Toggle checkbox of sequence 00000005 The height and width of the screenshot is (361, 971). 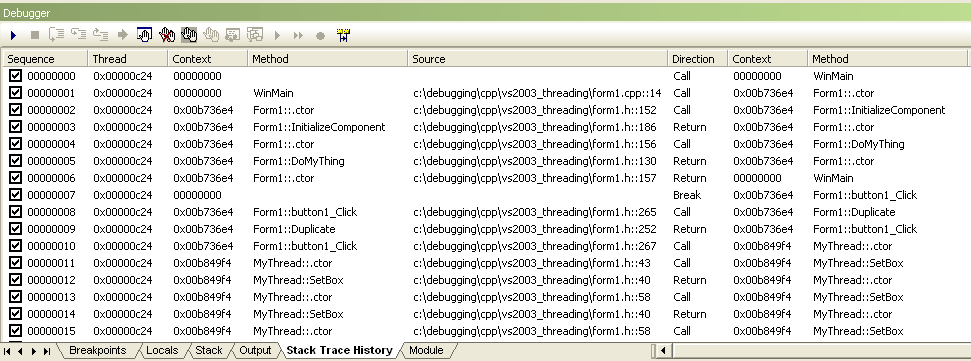click(15, 161)
